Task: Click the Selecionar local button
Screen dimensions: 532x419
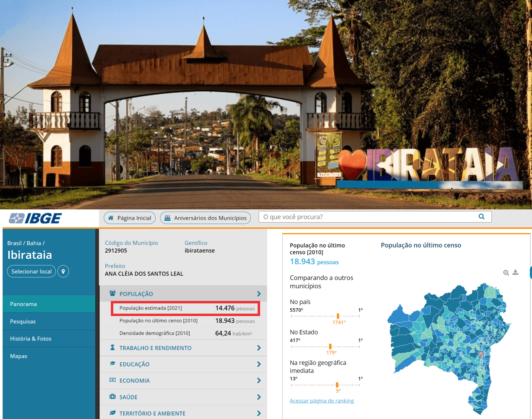Action: [31, 271]
